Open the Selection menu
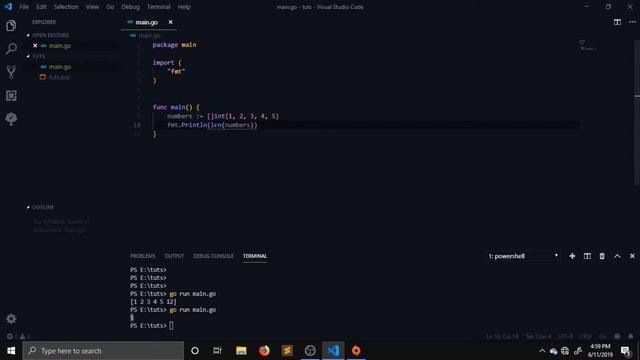This screenshot has width=640, height=360. click(x=66, y=7)
